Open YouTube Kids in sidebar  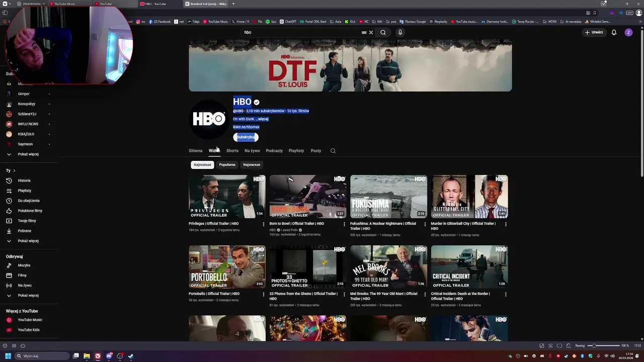(x=29, y=330)
